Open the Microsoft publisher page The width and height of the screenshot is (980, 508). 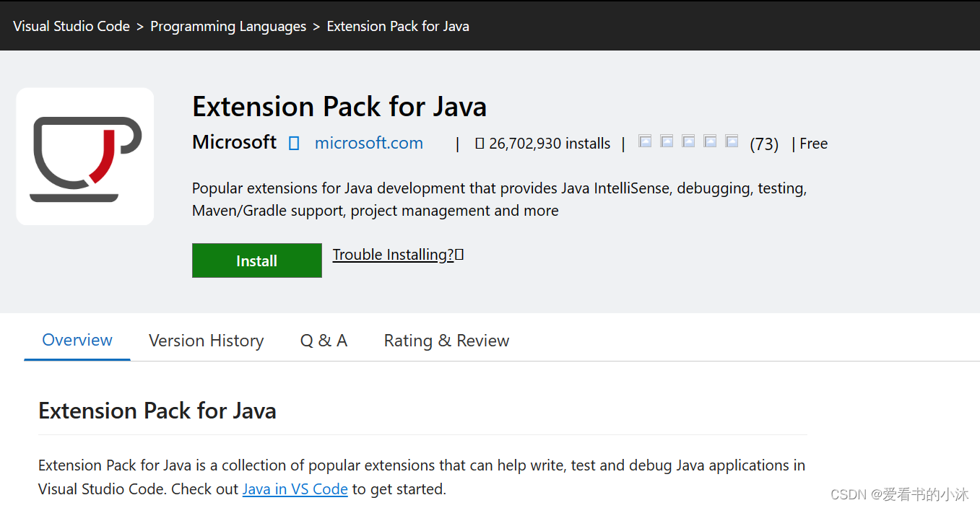pos(234,142)
